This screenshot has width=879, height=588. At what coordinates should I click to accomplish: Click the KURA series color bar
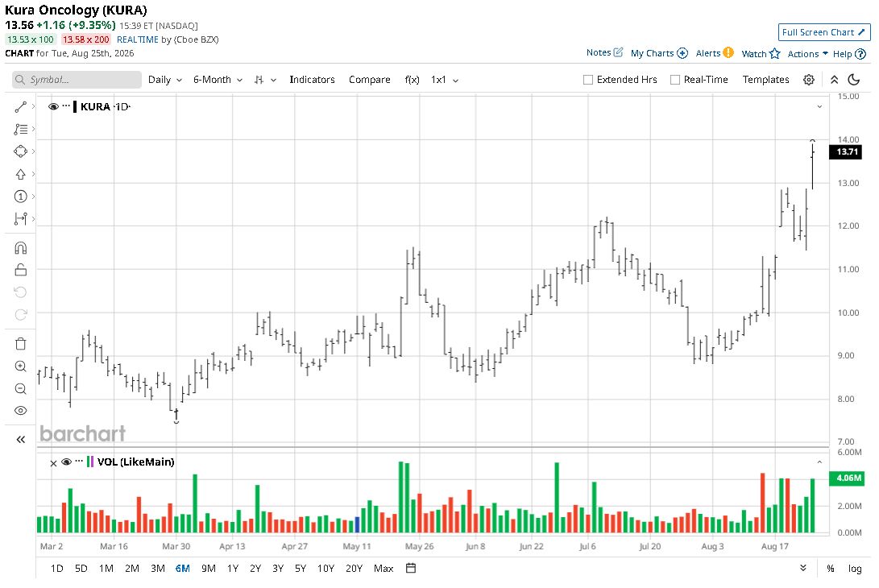[x=75, y=106]
